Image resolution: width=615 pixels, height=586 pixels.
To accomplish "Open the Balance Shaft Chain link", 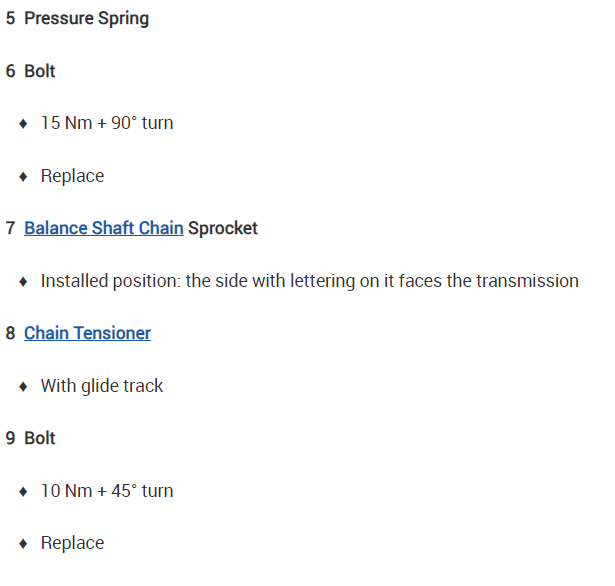I will 103,228.
